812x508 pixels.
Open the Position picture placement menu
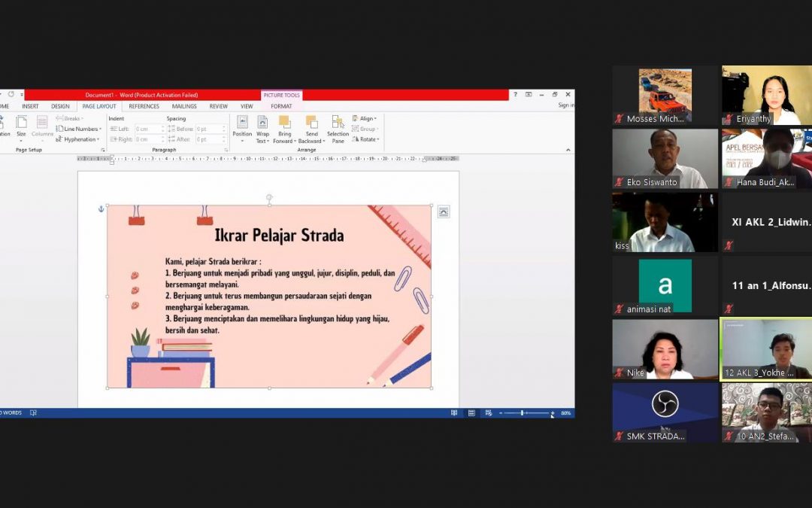[242, 129]
